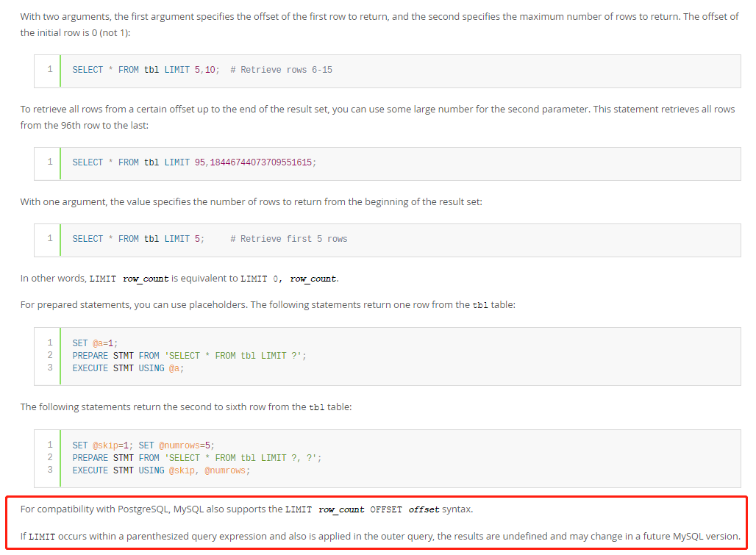Click the line 'EXECUTE STMT USING @a;'

128,368
